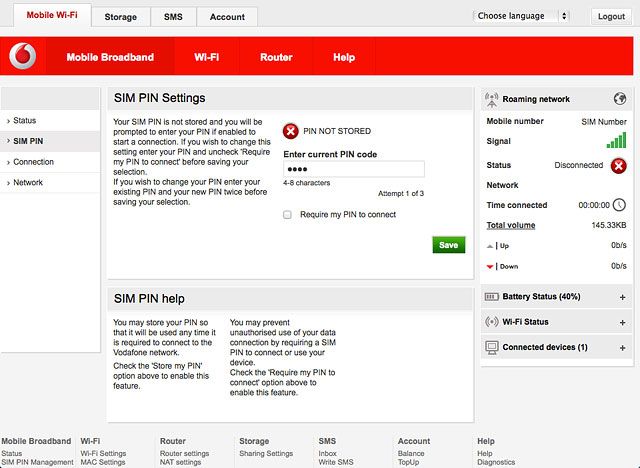640x468 pixels.
Task: Click the roaming globe icon
Action: 620,98
